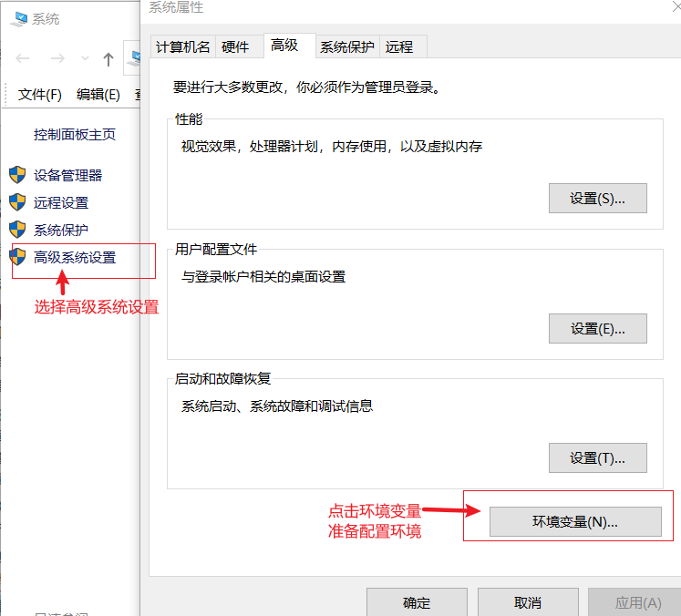The height and width of the screenshot is (616, 681).
Task: Click the 设置(E)... button for 用户配置文件
Action: 597,329
